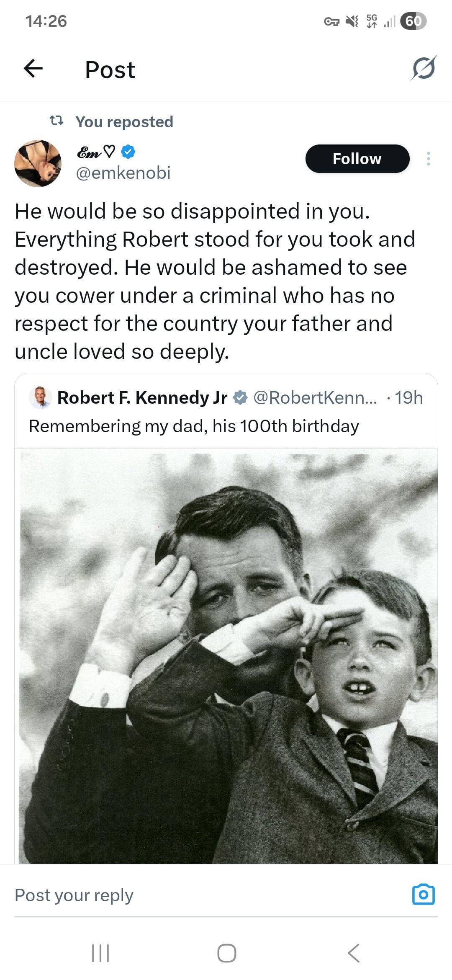Tap the @RobertKenn... handle in quote

315,397
